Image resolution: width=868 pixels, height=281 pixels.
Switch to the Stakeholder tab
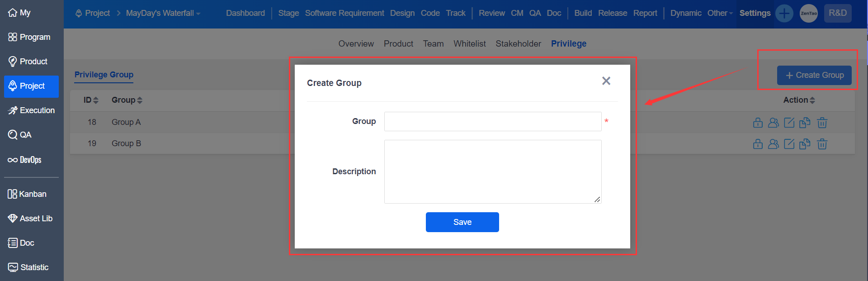coord(518,44)
